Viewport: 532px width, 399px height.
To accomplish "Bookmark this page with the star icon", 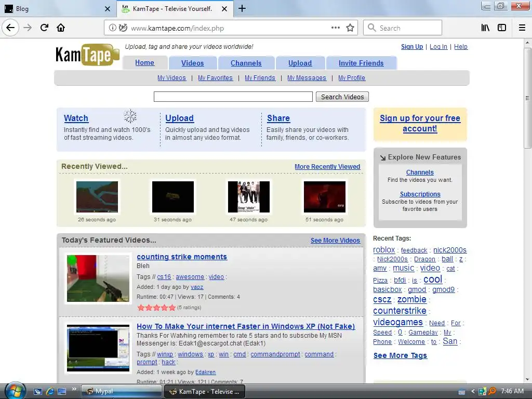I will pyautogui.click(x=350, y=28).
